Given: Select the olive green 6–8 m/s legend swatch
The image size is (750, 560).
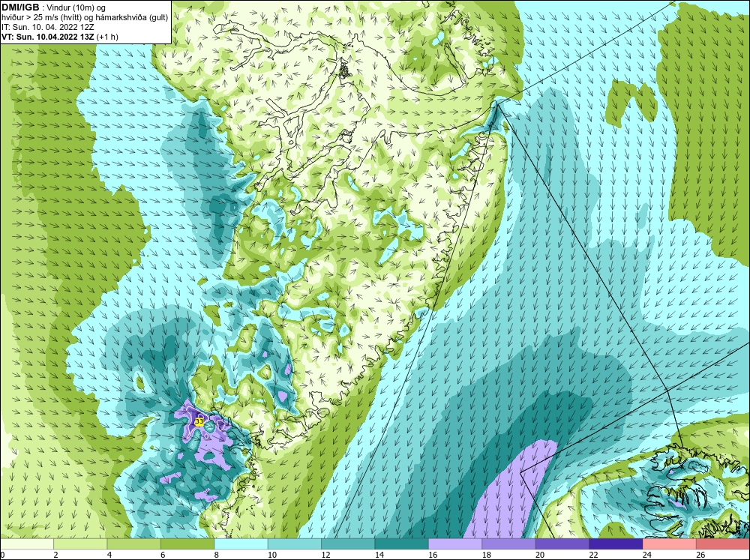Looking at the screenshot, I should coord(187,544).
